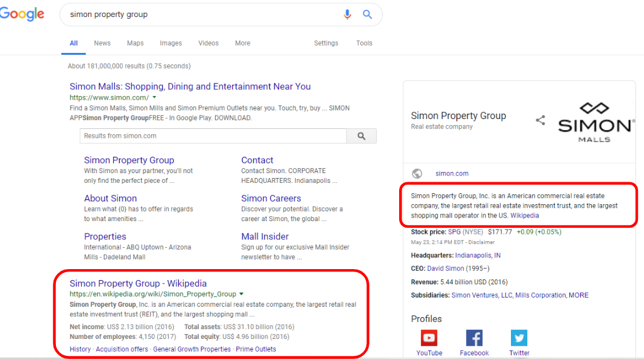Open the YouTube profile icon
Screen dimensions: 644x359
pyautogui.click(x=429, y=338)
